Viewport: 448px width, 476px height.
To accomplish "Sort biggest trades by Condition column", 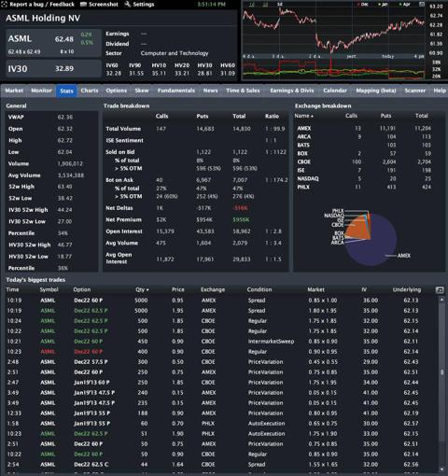I will pyautogui.click(x=259, y=289).
